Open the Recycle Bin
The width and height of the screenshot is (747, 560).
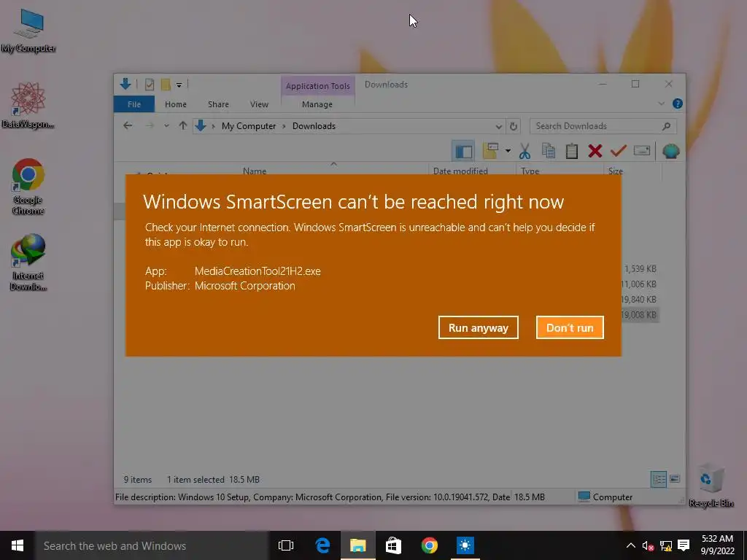711,486
